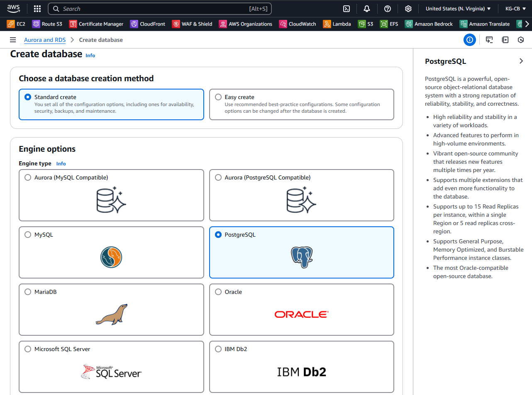Launch CloudShell from the top bar
532x395 pixels.
pyautogui.click(x=347, y=9)
